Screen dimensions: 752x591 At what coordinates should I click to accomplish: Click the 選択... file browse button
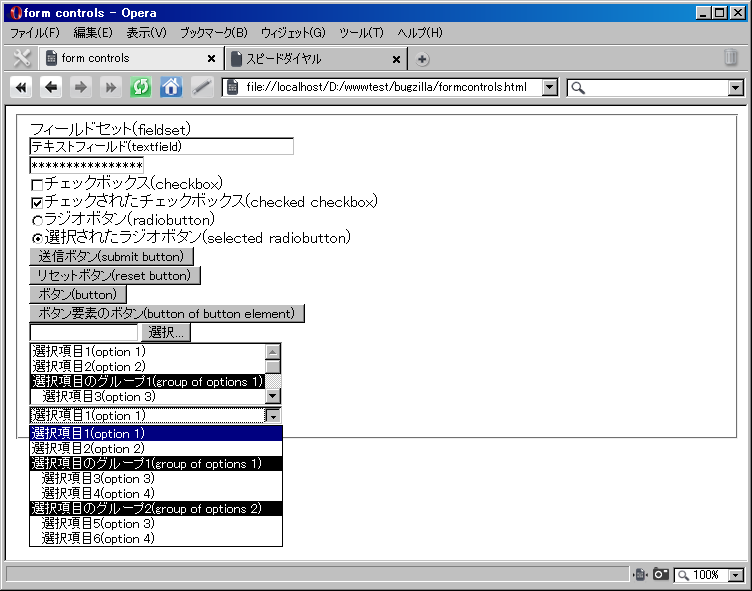coord(166,332)
